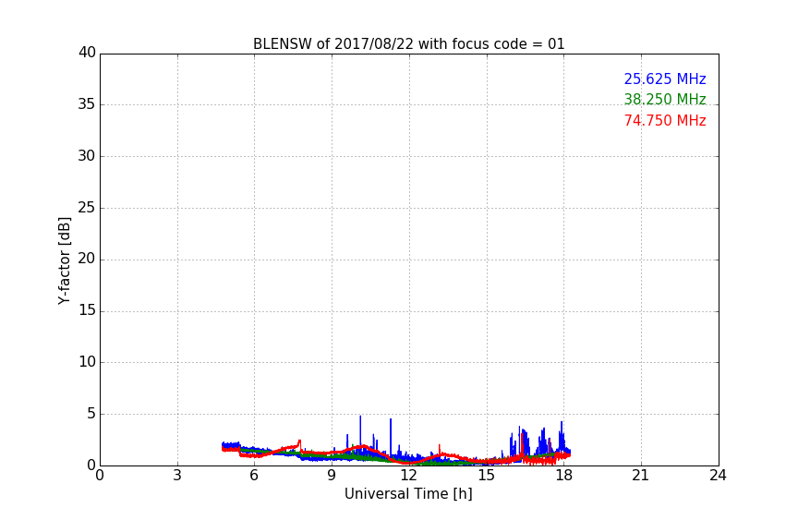Click the tallest blue spike just after 10 h
The height and width of the screenshot is (532, 798).
click(x=360, y=430)
